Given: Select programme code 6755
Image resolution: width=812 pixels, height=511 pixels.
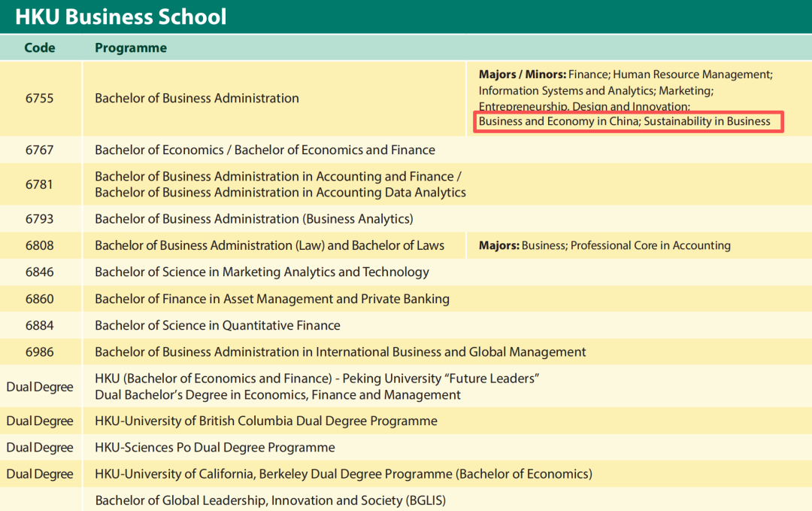Looking at the screenshot, I should 39,98.
